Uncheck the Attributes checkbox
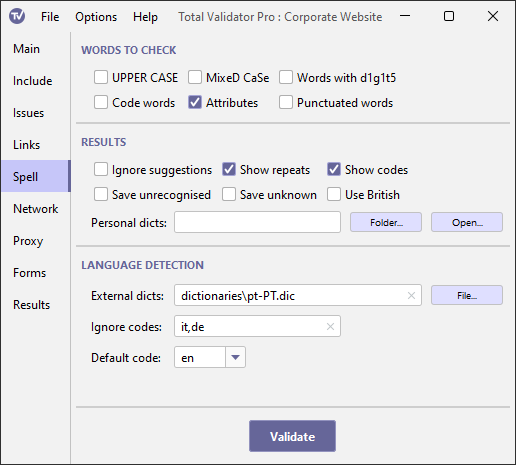This screenshot has width=516, height=465. 195,102
